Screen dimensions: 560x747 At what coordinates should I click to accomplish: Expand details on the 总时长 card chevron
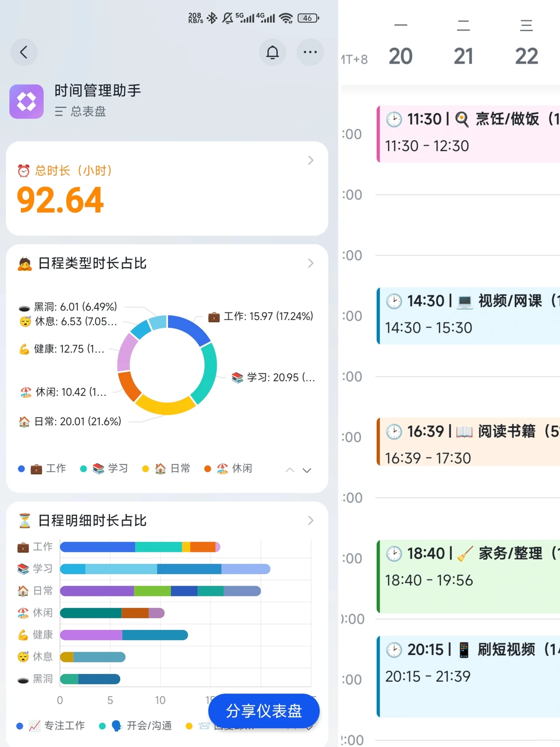click(x=311, y=161)
